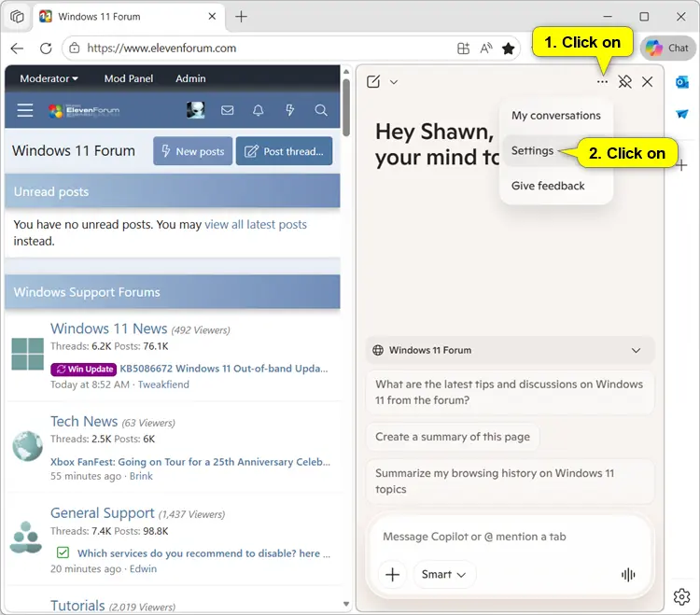Image resolution: width=700 pixels, height=615 pixels.
Task: Unpin the Copilot pane
Action: 625,82
